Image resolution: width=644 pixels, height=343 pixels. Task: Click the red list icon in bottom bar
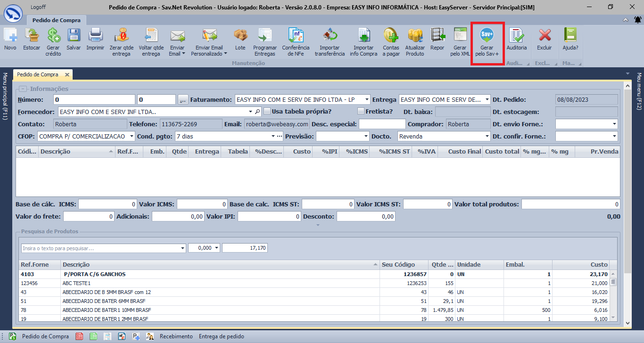tap(79, 336)
